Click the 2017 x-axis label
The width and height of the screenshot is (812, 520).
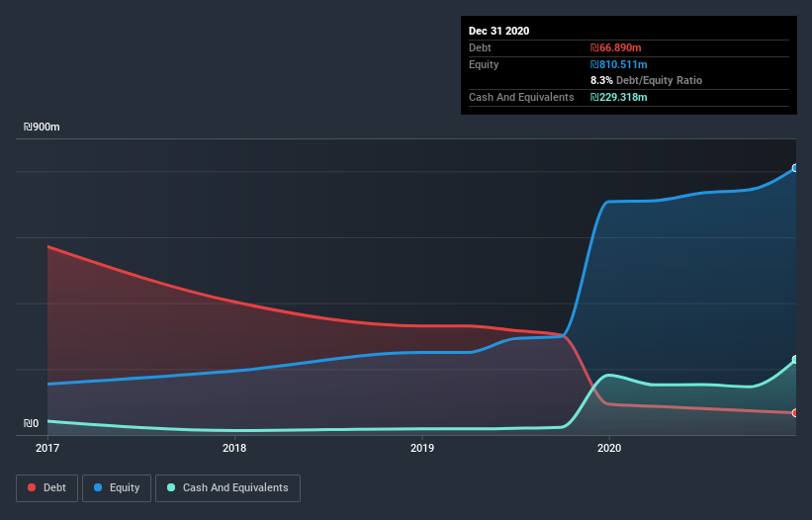tap(47, 448)
